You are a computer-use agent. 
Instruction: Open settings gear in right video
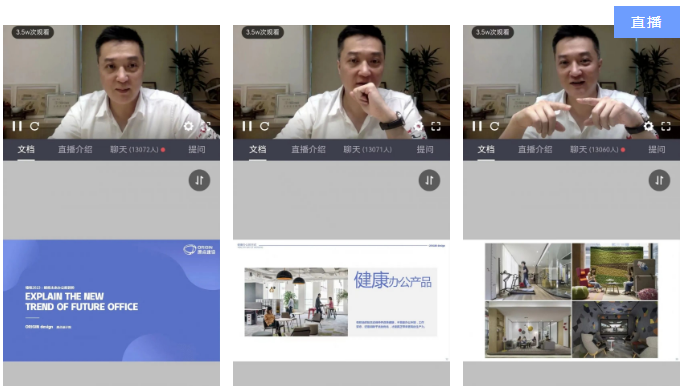[x=648, y=126]
